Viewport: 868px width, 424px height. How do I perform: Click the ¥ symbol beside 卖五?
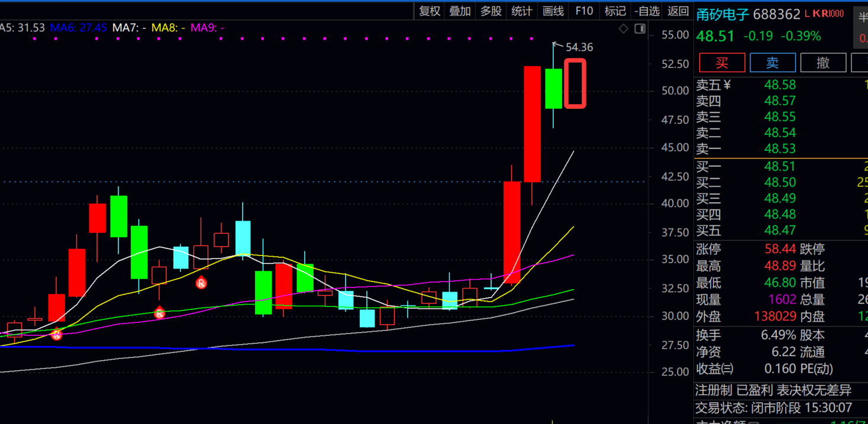coord(727,85)
